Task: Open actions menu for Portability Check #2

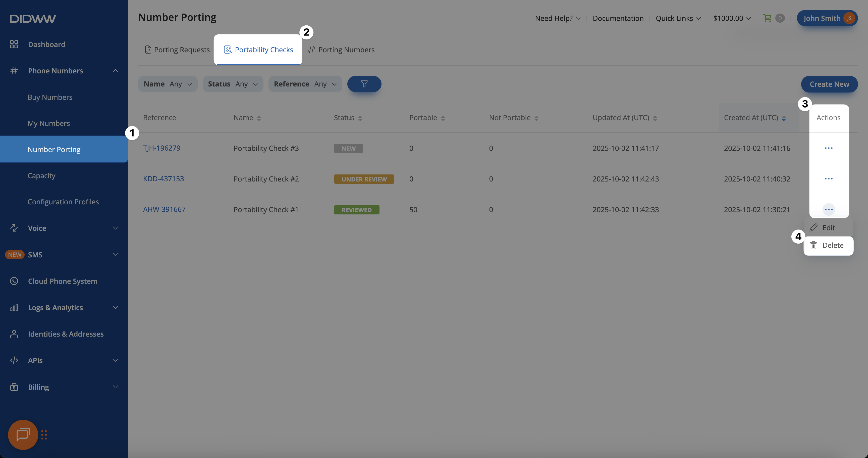Action: pos(828,179)
